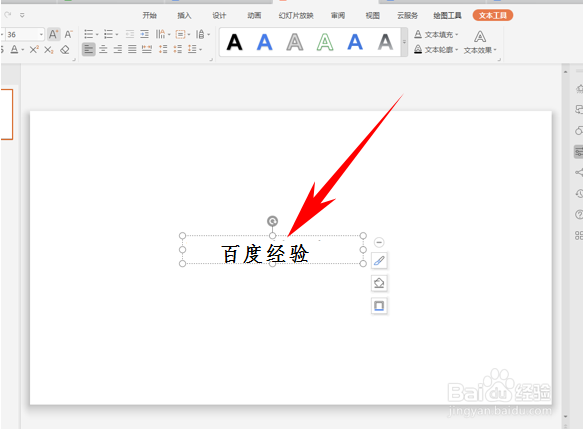The width and height of the screenshot is (584, 431).
Task: Choose the gray gradient A text style
Action: pyautogui.click(x=385, y=42)
